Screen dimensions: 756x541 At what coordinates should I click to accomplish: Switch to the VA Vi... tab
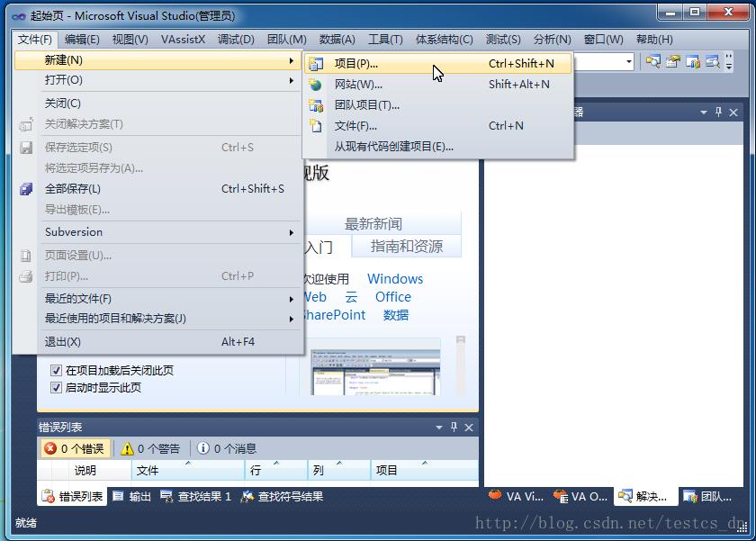tap(516, 496)
